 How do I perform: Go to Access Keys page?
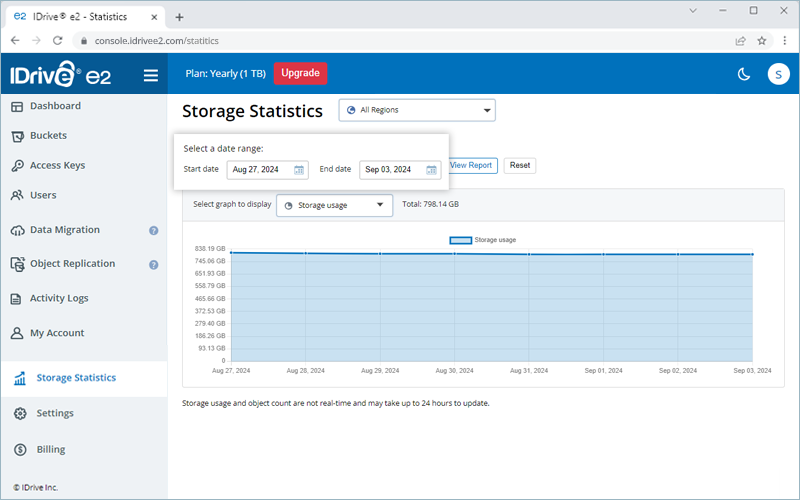(57, 166)
